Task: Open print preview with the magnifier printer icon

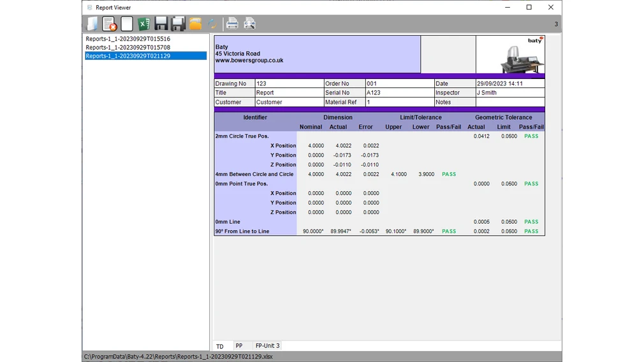Action: point(249,24)
